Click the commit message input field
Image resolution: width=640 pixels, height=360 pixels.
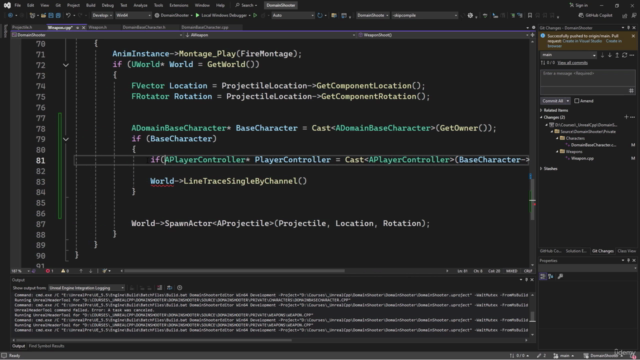tap(588, 78)
